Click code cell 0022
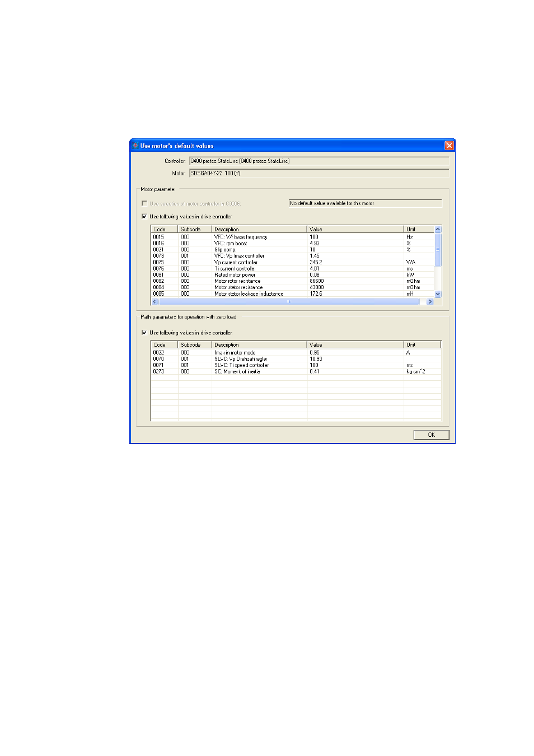 pyautogui.click(x=158, y=353)
